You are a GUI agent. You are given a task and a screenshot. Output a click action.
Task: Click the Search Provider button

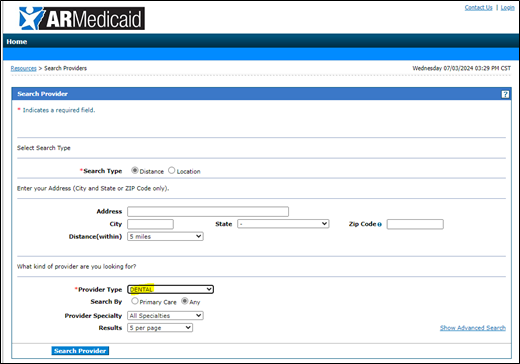tap(80, 351)
